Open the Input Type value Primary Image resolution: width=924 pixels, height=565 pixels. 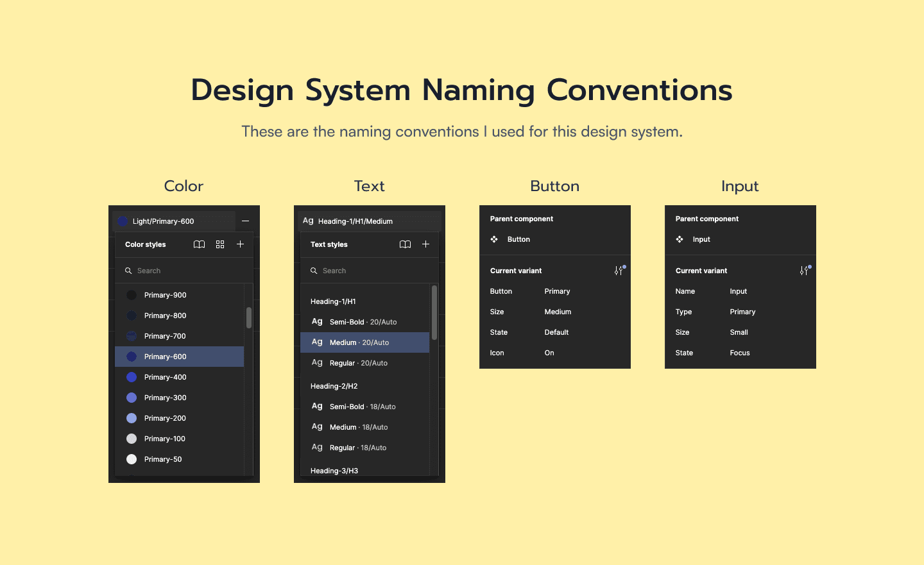click(x=742, y=312)
